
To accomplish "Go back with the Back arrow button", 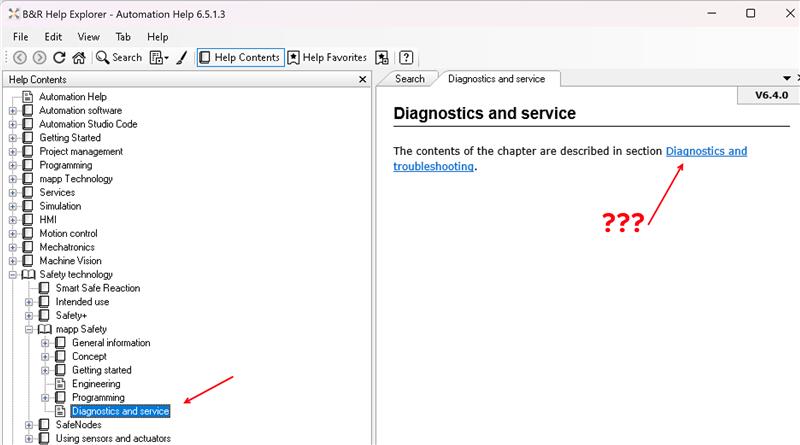I will pyautogui.click(x=20, y=58).
